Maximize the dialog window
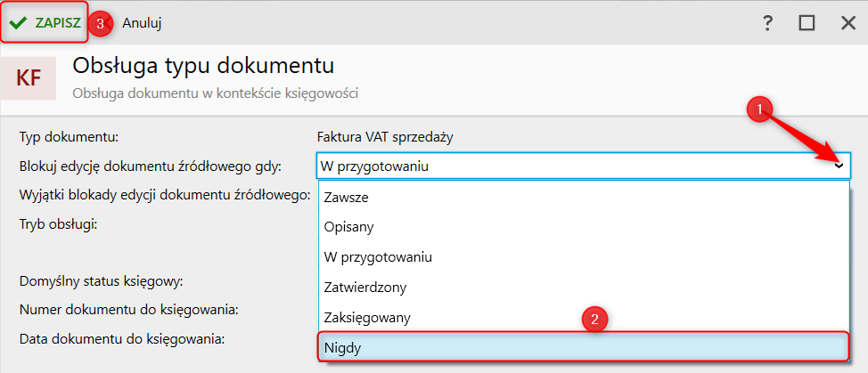Image resolution: width=868 pixels, height=373 pixels. point(807,23)
